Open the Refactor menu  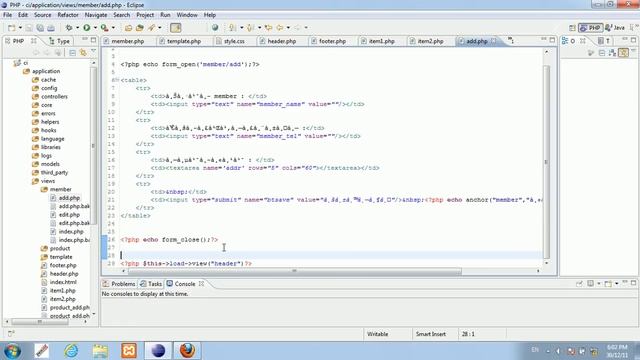68,15
